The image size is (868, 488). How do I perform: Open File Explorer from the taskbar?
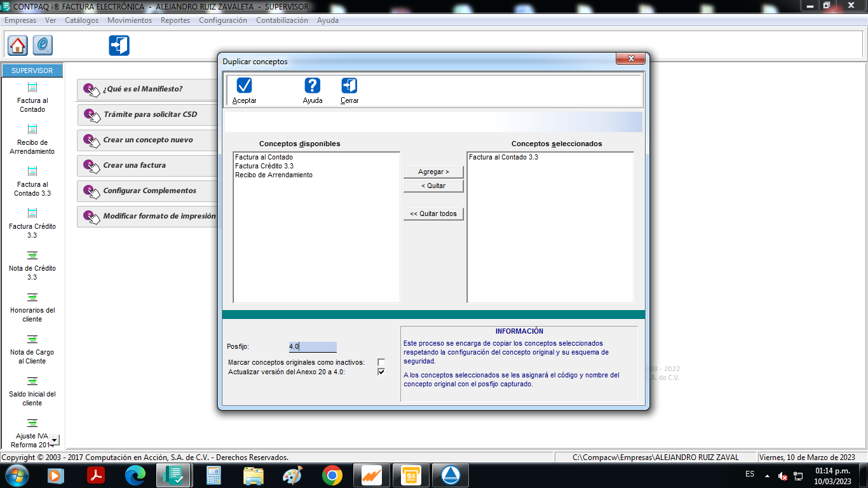254,475
